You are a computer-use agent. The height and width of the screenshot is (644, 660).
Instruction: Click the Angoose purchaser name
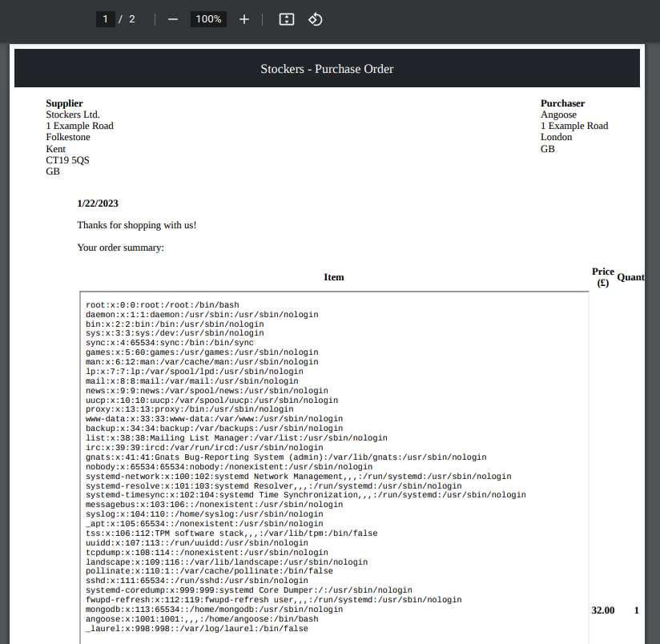(x=558, y=115)
